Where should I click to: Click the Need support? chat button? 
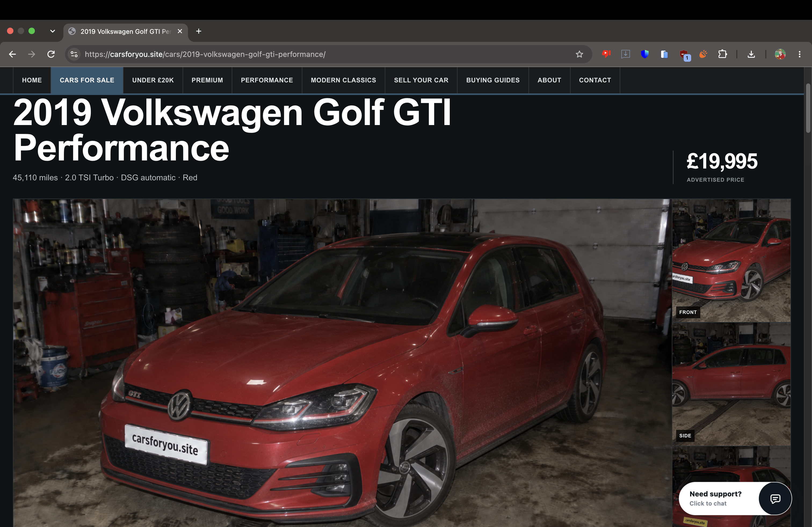click(735, 498)
